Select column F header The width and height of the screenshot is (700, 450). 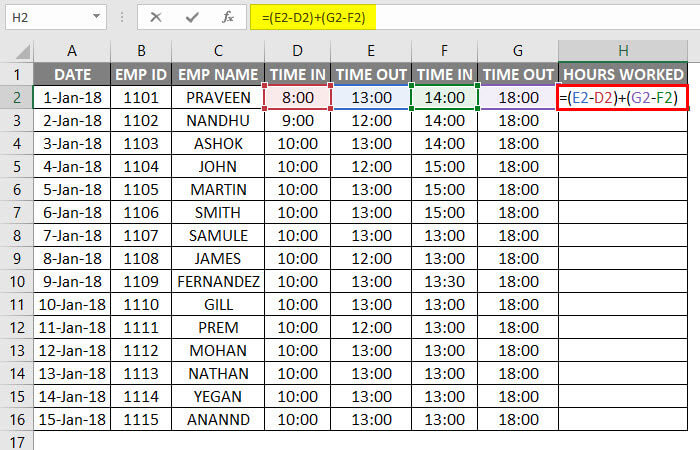pos(444,50)
